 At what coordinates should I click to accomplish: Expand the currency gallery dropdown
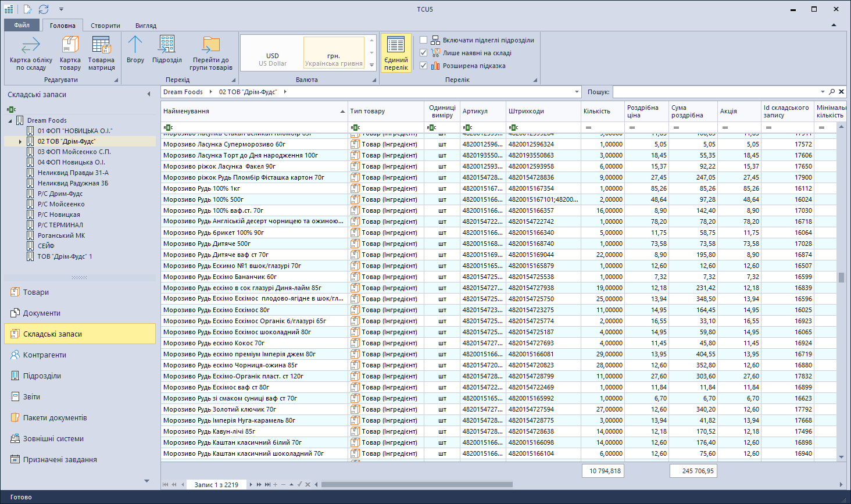click(x=372, y=65)
